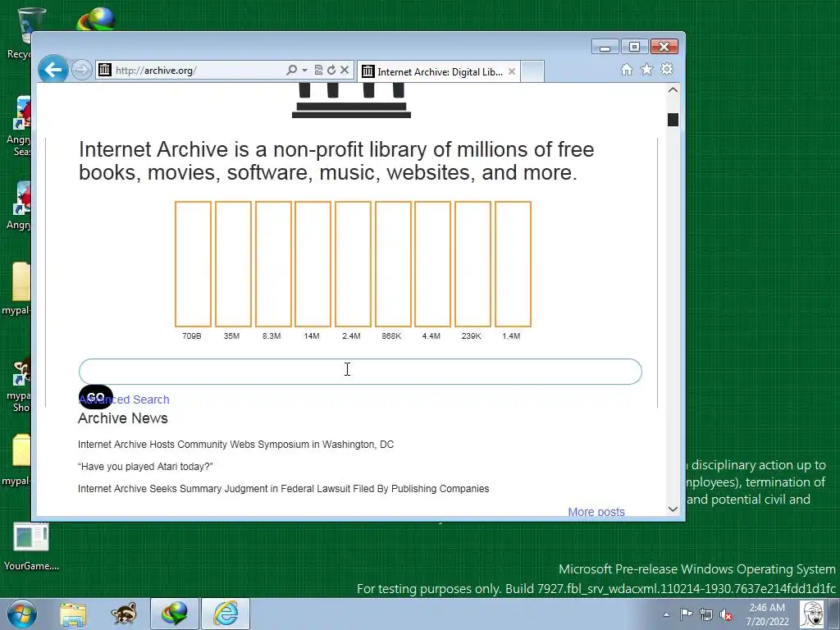Select the YourGame desktop shortcut
This screenshot has height=630, width=840.
(x=31, y=546)
